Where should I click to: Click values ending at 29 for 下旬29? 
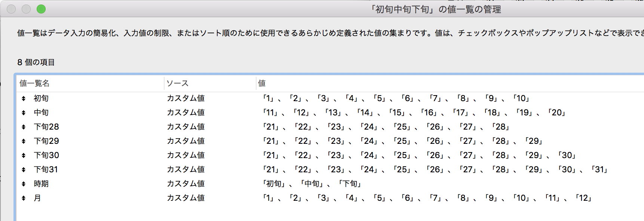pos(403,141)
